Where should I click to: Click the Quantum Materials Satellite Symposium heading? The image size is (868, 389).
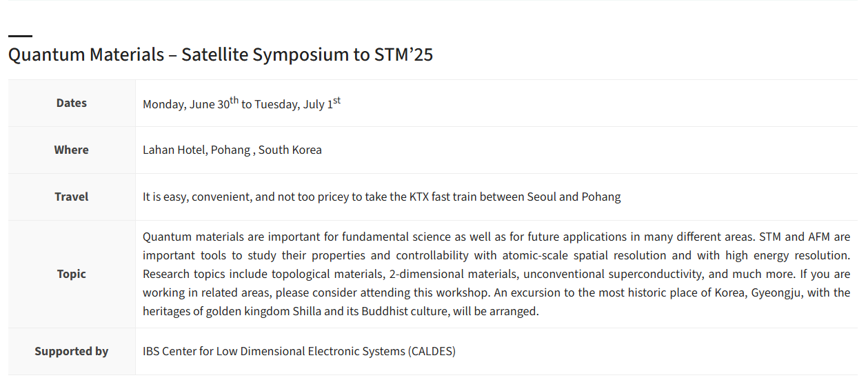(x=221, y=54)
